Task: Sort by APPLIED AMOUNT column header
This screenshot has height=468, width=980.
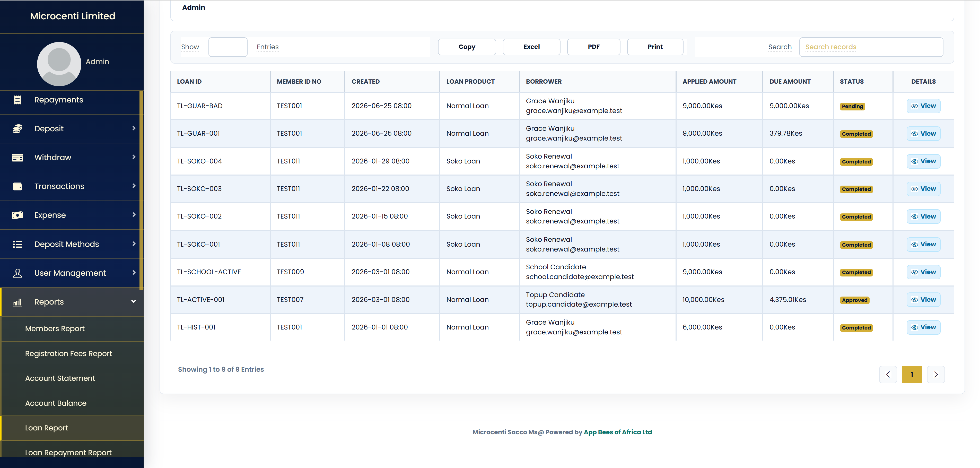Action: tap(719, 81)
